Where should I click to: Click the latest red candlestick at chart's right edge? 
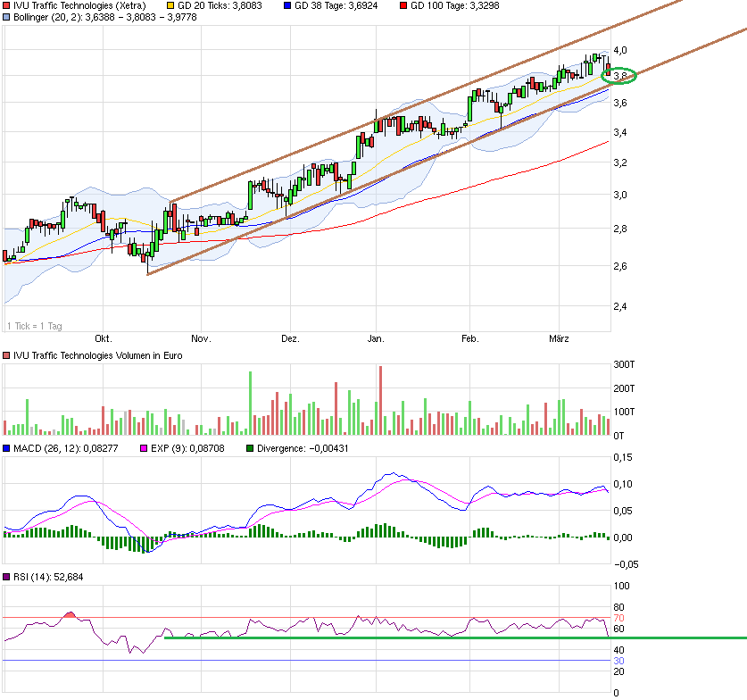coord(608,70)
